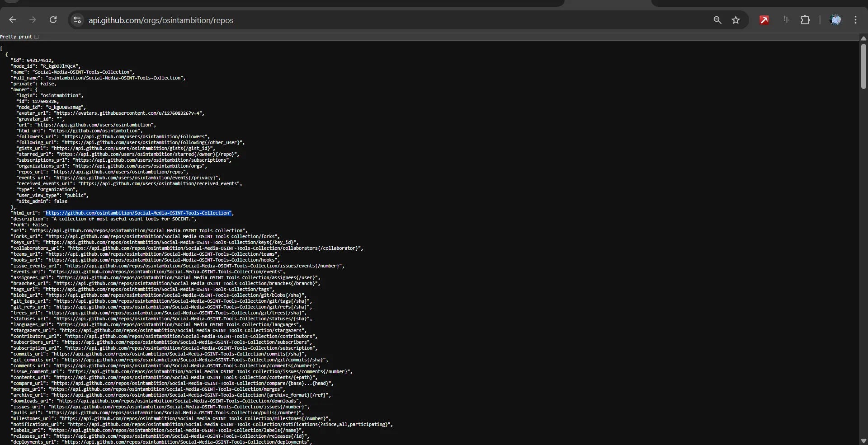868x445 pixels.
Task: Click the "compare_url" line
Action: pyautogui.click(x=172, y=383)
